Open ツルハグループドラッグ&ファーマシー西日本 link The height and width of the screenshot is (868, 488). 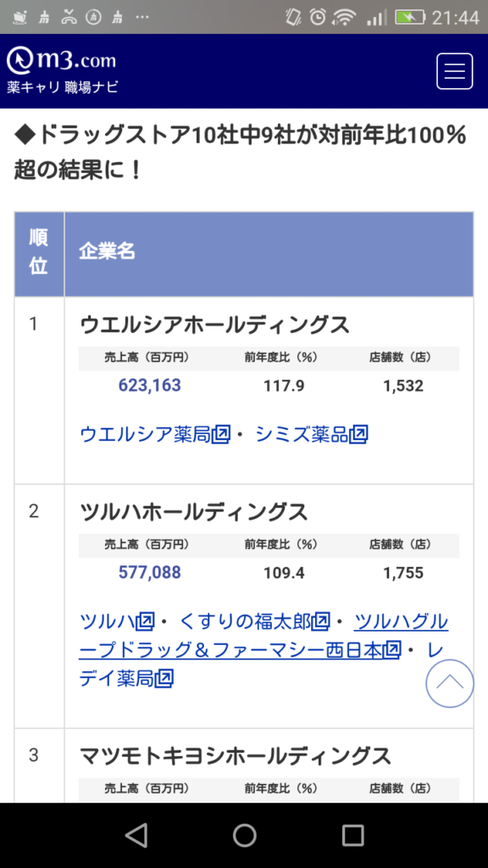pyautogui.click(x=263, y=636)
